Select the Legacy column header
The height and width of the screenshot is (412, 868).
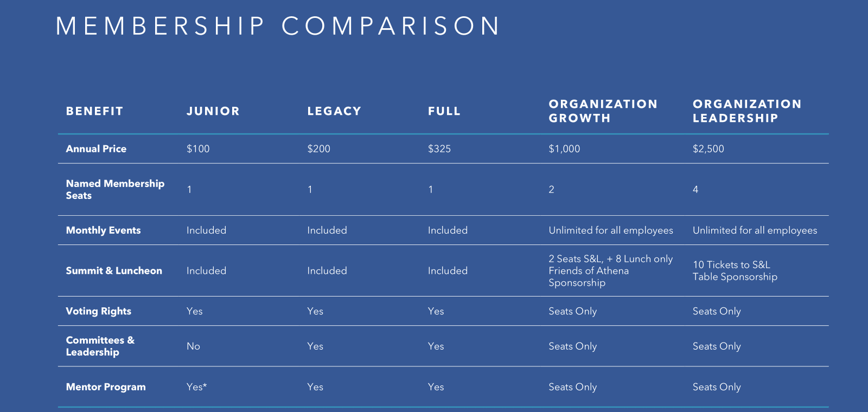click(334, 111)
